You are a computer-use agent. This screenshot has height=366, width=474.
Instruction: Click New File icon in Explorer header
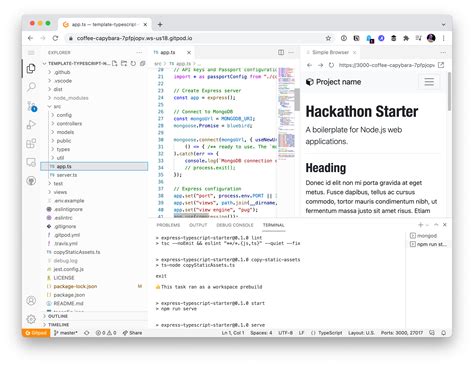pos(115,63)
